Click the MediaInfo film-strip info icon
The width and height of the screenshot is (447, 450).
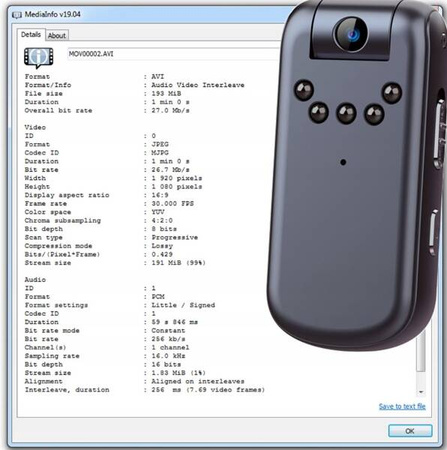(39, 58)
